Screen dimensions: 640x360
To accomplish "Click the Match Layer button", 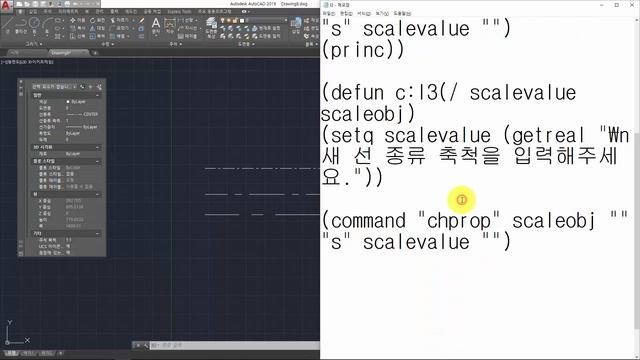I will [267, 36].
